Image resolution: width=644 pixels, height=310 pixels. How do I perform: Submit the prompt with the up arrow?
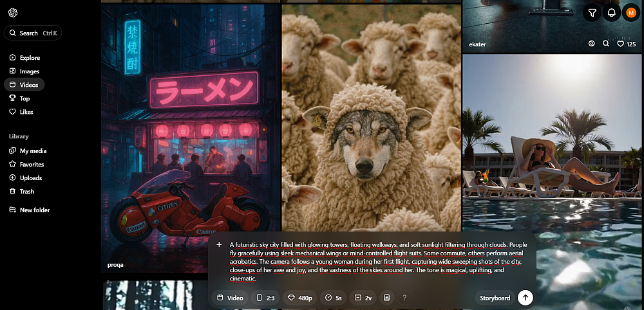526,298
